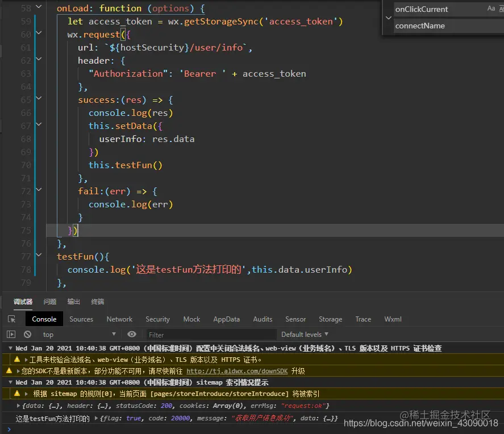Collapse the header block fold arrow on line 62

39,59
